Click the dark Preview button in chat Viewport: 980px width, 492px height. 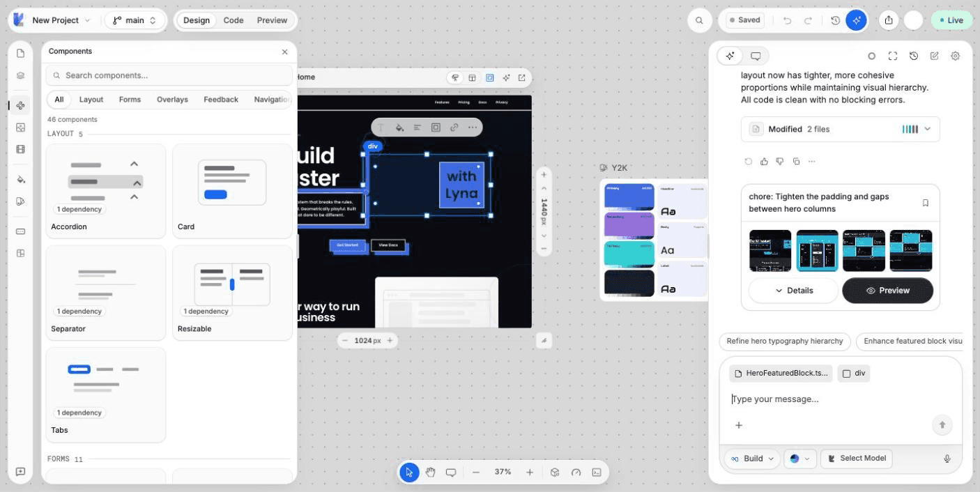[x=887, y=291]
